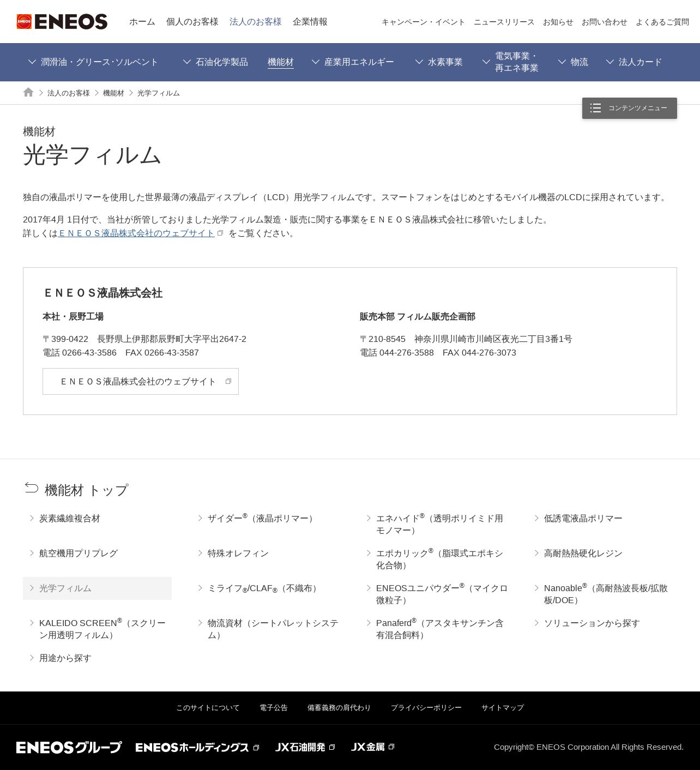Image resolution: width=700 pixels, height=770 pixels.
Task: Expand the 電気事業・再エネ事業 dropdown
Action: 510,62
